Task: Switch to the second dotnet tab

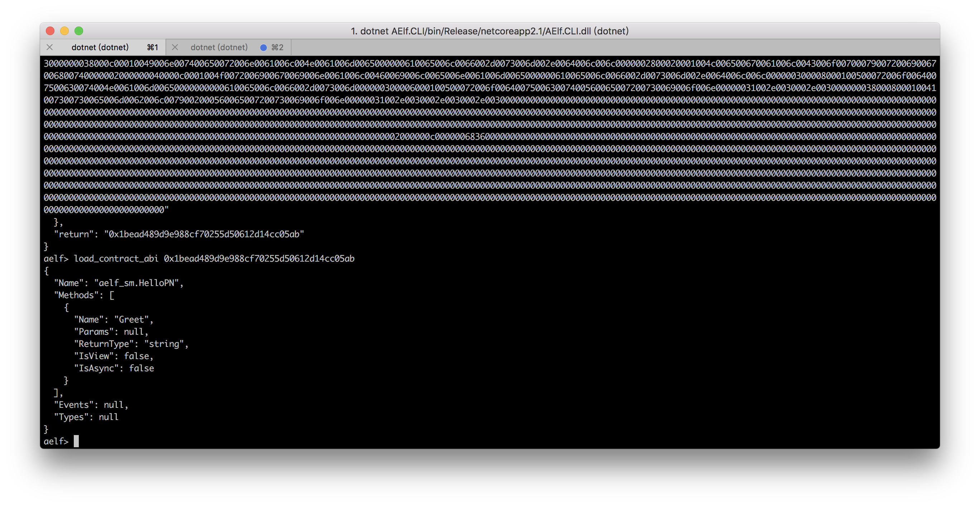Action: (x=229, y=47)
